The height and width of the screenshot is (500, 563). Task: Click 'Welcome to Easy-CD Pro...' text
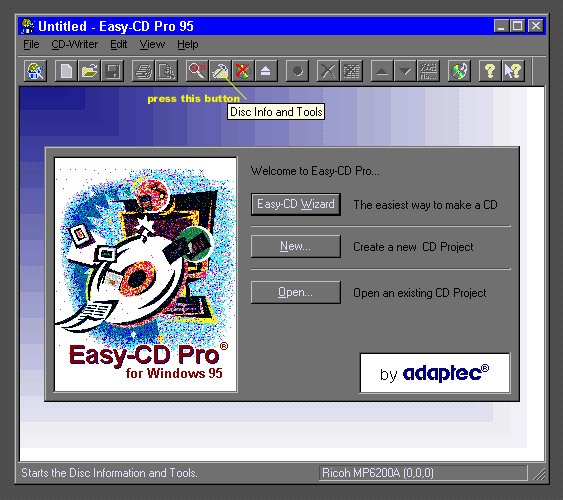click(x=315, y=171)
